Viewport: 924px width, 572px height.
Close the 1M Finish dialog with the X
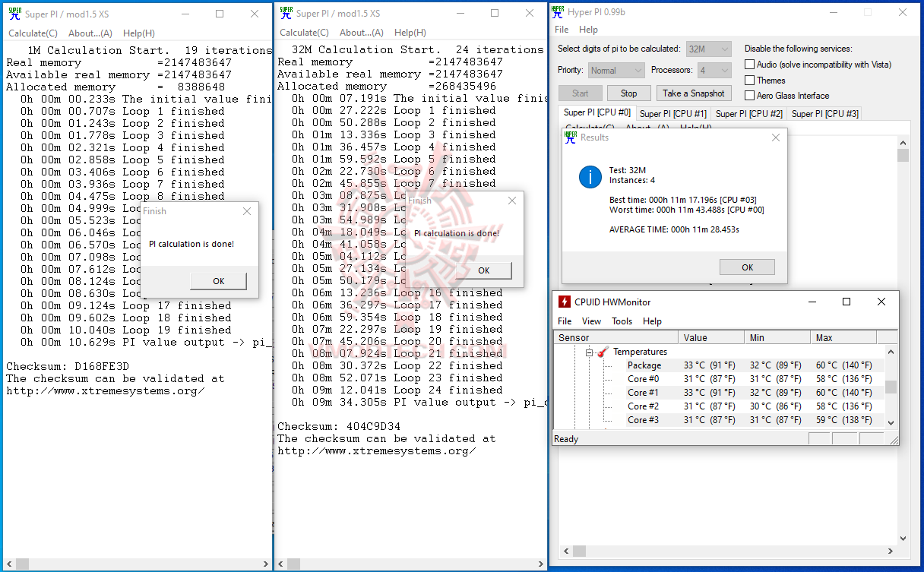click(x=246, y=211)
